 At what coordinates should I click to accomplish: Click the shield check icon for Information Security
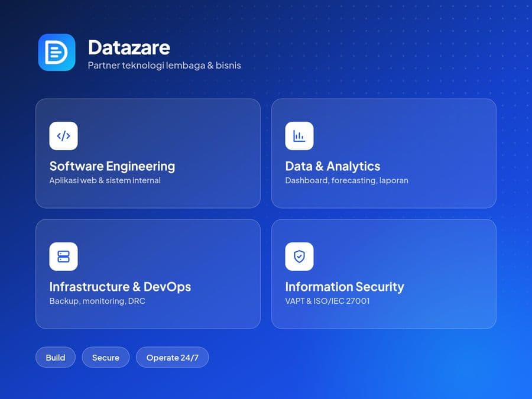pyautogui.click(x=299, y=257)
